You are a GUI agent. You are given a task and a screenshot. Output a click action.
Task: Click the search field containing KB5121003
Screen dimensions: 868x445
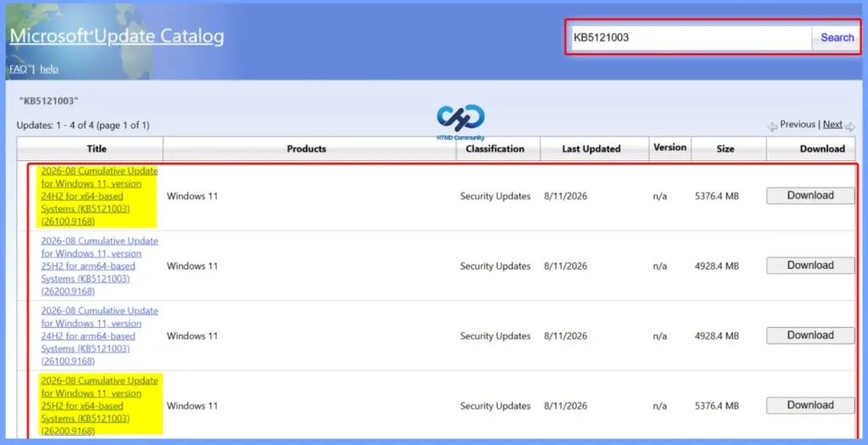click(x=691, y=37)
